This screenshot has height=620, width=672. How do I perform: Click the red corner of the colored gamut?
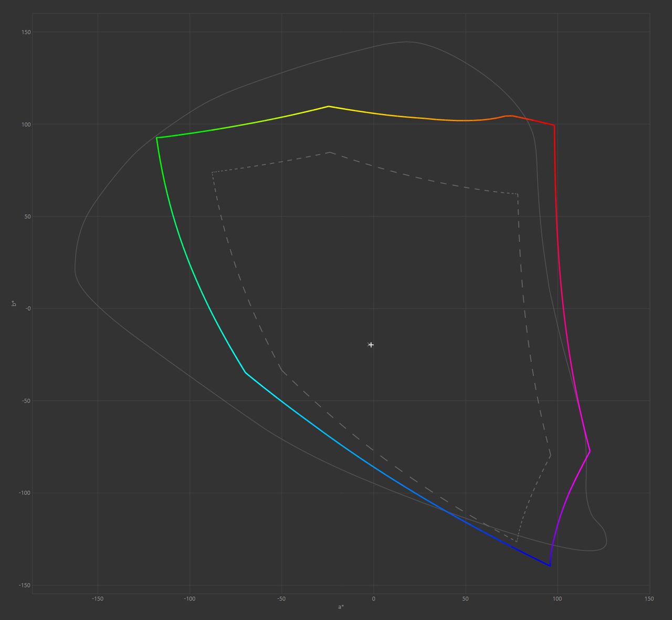554,125
